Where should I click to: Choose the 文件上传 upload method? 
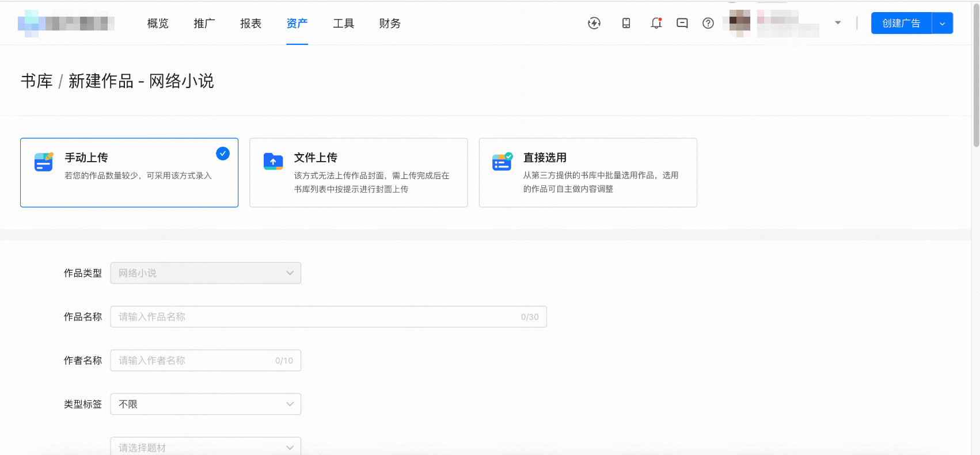click(358, 173)
